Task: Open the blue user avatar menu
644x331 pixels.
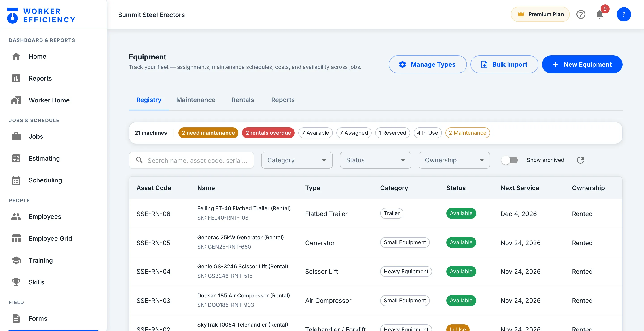Action: point(623,14)
